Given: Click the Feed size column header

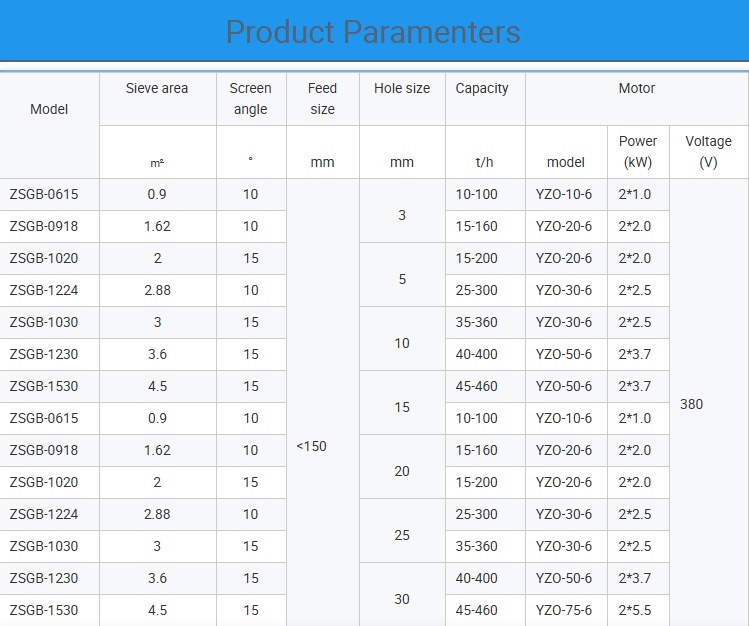Looking at the screenshot, I should click(x=322, y=98).
